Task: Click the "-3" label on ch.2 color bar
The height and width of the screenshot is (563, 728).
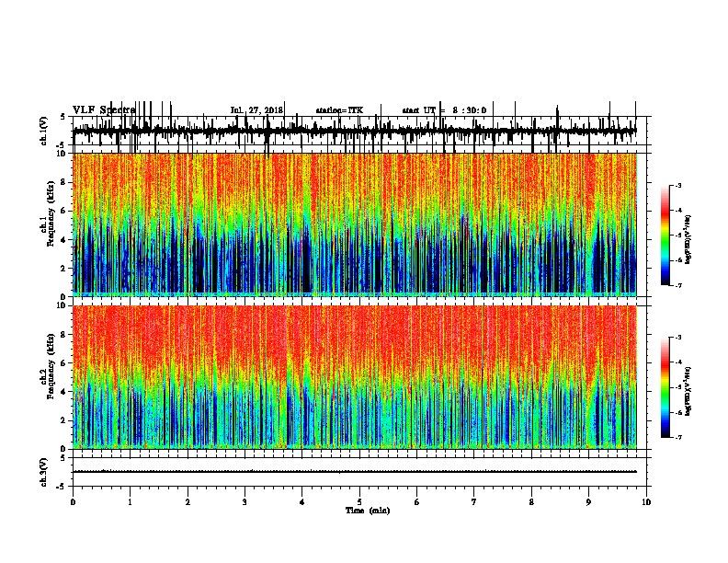Action: (678, 338)
